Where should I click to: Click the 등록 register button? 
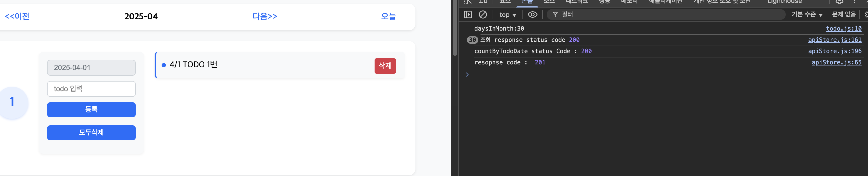[x=91, y=110]
